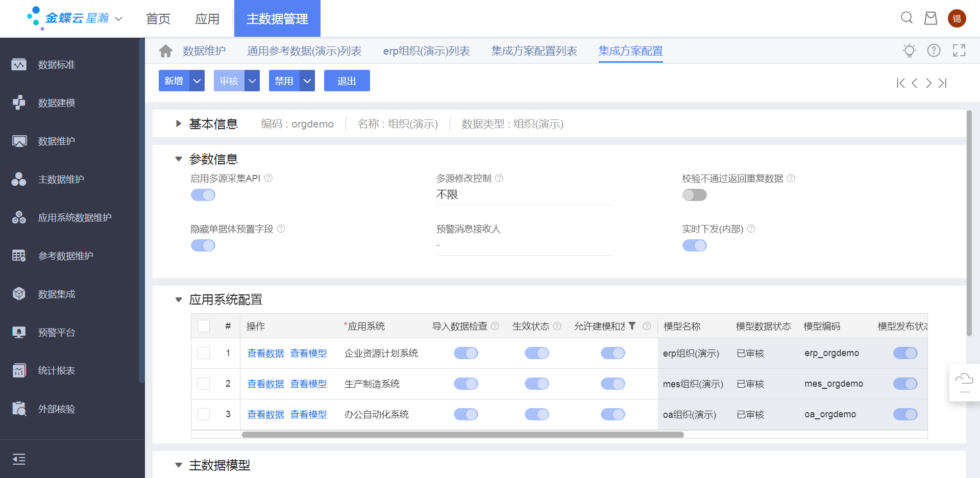Check row 3 办公自动化系统 checkbox
Screen dimensions: 980x478
click(x=204, y=414)
